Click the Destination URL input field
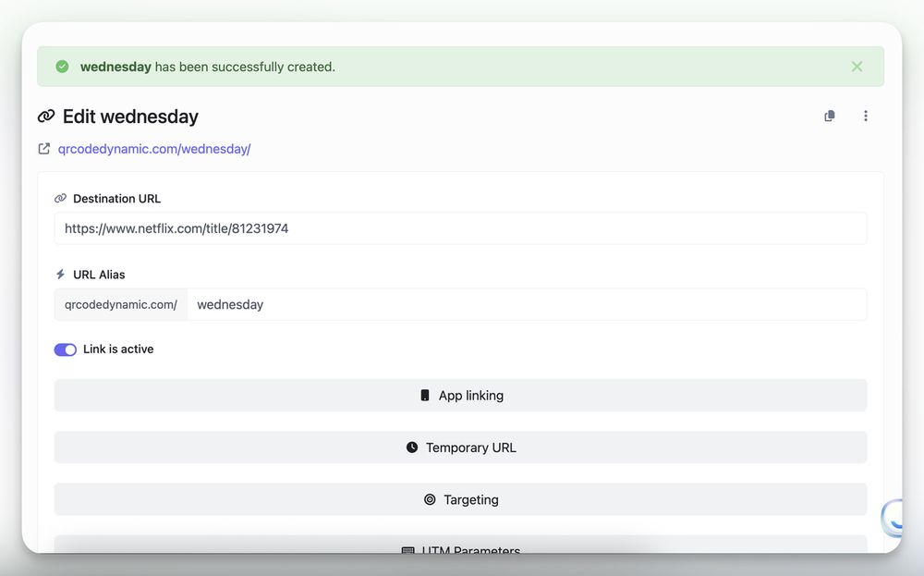The height and width of the screenshot is (576, 924). [460, 228]
